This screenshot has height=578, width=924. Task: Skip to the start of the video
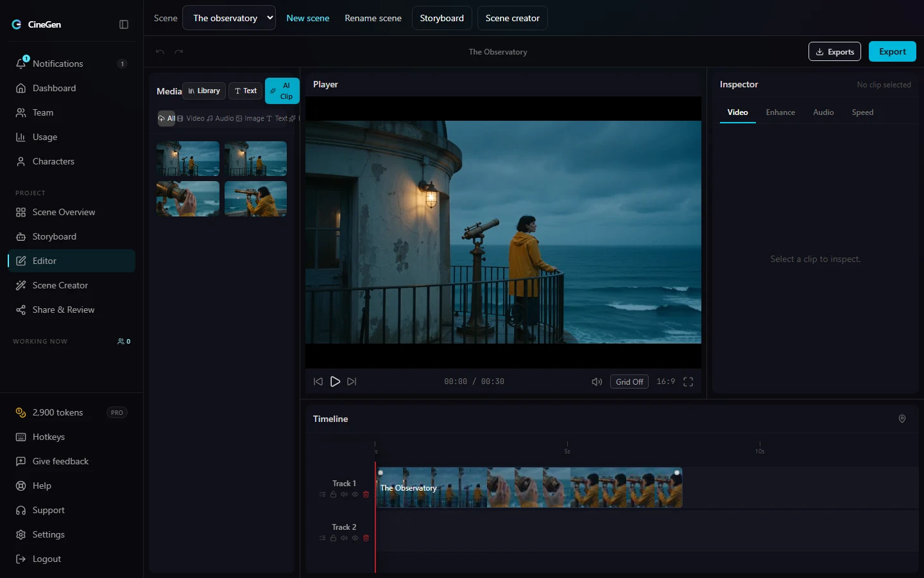tap(318, 381)
